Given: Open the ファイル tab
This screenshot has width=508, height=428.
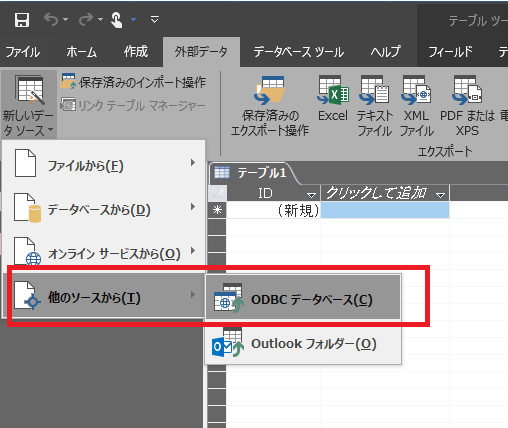Looking at the screenshot, I should tap(23, 52).
